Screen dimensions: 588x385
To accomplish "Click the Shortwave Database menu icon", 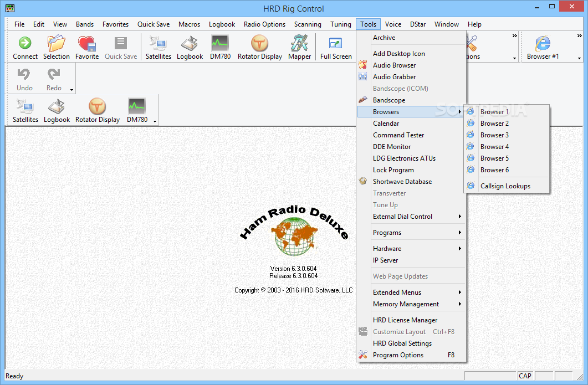I will pyautogui.click(x=362, y=181).
